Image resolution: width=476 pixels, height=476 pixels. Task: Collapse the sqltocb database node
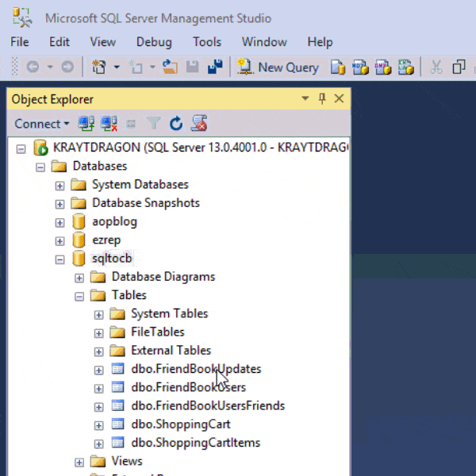59,259
